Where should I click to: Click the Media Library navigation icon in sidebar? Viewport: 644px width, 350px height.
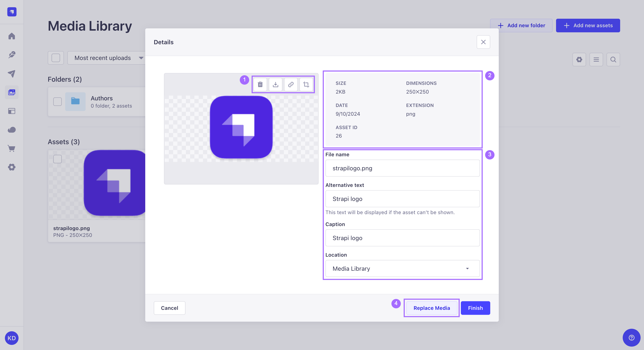[12, 92]
